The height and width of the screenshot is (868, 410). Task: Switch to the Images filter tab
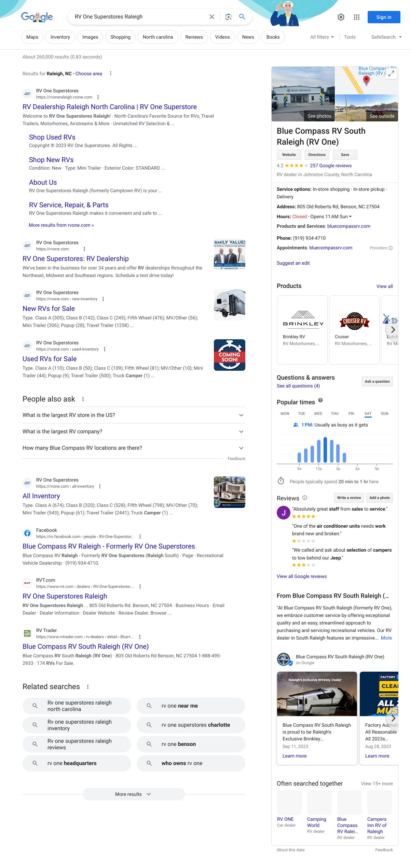pyautogui.click(x=90, y=37)
